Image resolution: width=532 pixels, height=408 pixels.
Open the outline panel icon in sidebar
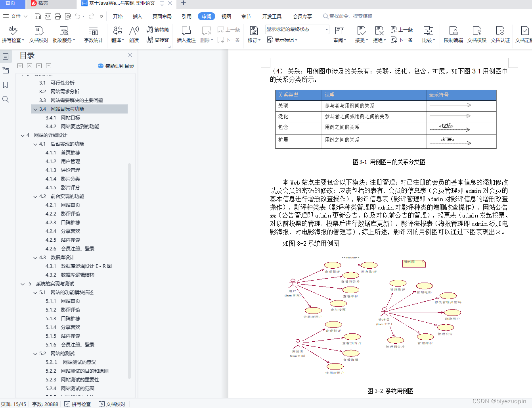(6, 56)
